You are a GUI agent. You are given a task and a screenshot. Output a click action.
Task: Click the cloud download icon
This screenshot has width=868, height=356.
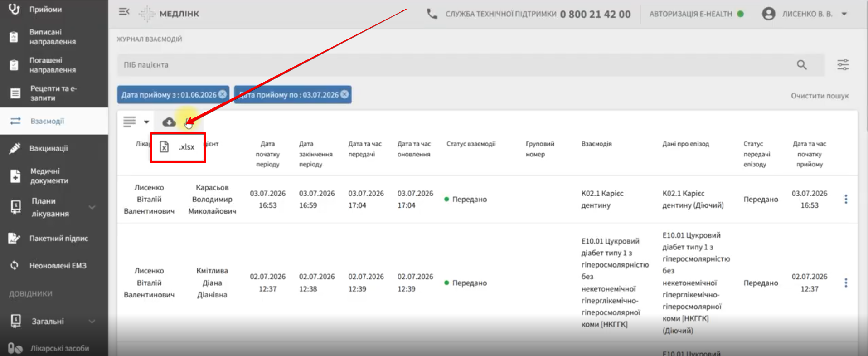point(169,122)
